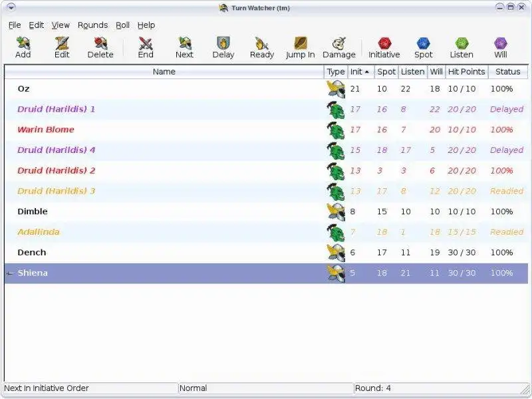Click the Jump In toolbar icon
The width and height of the screenshot is (532, 399).
(301, 43)
